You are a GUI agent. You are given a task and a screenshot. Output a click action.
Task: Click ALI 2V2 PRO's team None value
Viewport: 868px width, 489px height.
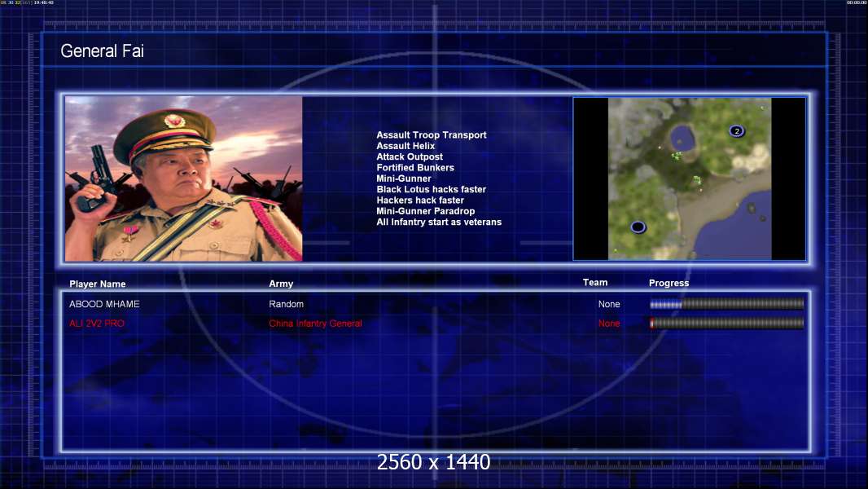coord(609,324)
